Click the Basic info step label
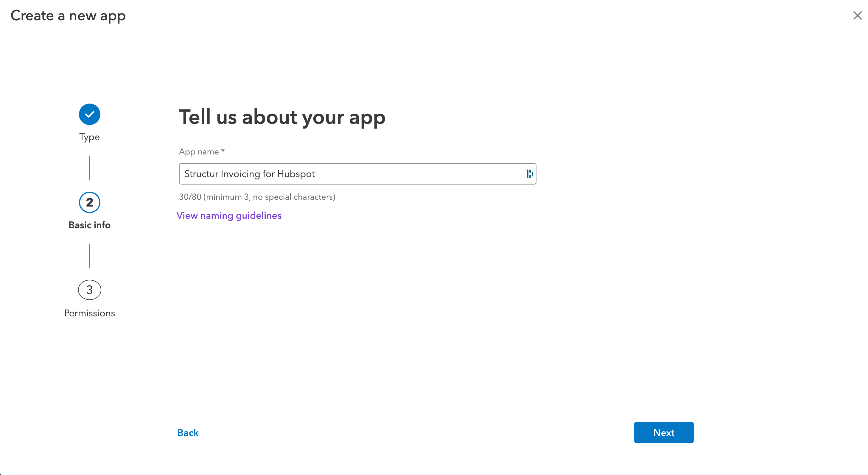Image resolution: width=868 pixels, height=475 pixels. coord(89,225)
